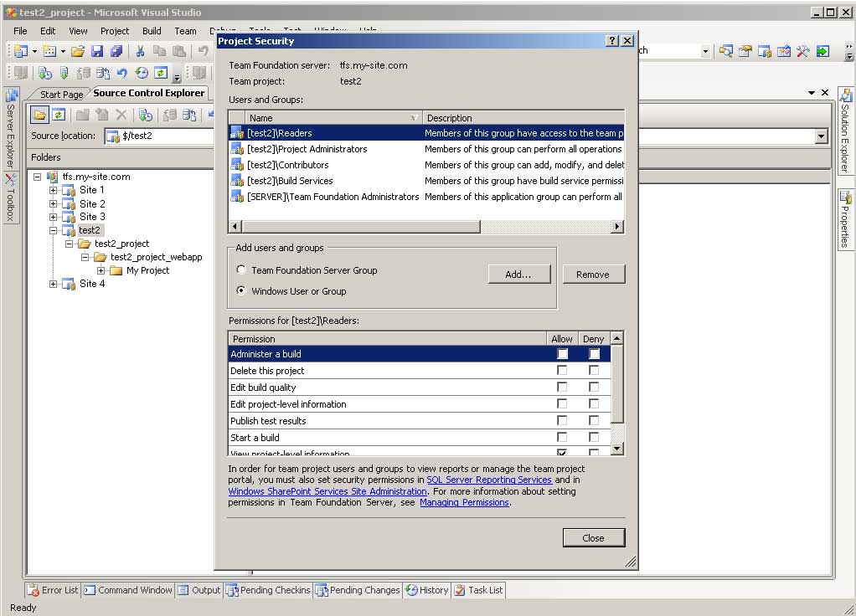Open the Source location dropdown arrow
The height and width of the screenshot is (616, 856).
pyautogui.click(x=821, y=136)
